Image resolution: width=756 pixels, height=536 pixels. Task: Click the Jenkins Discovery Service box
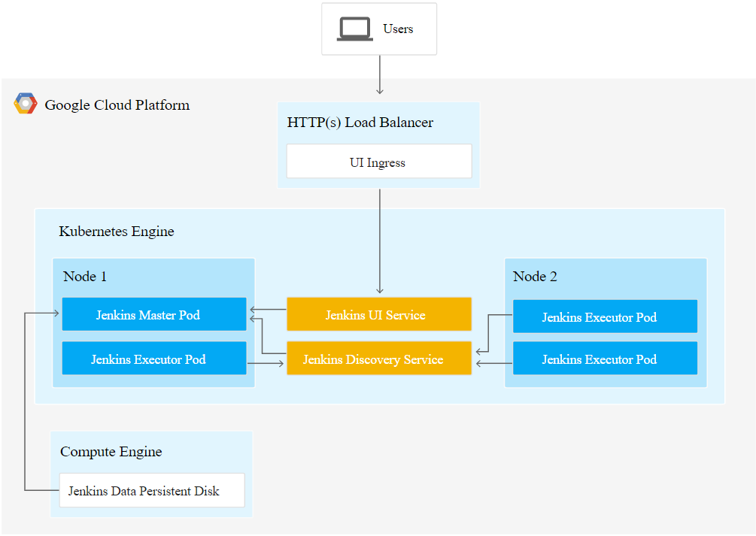coord(379,358)
